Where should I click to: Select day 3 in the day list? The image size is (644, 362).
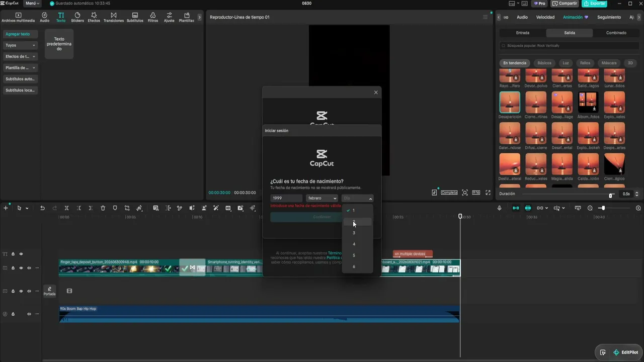(x=354, y=233)
